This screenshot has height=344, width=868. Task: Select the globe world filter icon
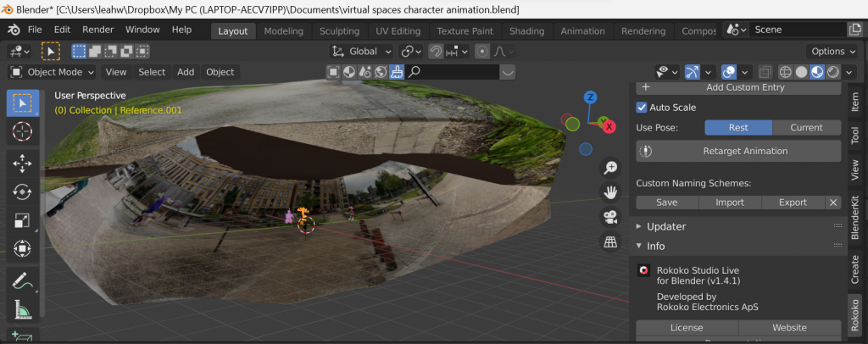(381, 72)
